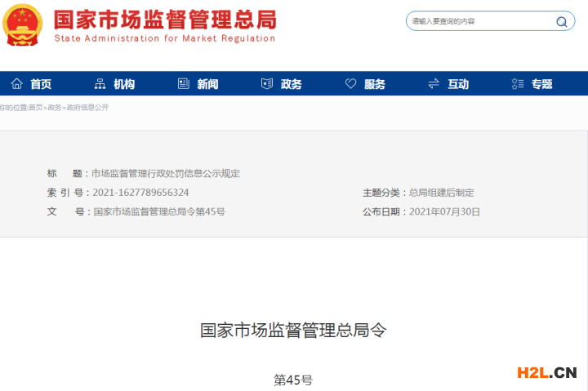The height and width of the screenshot is (391, 588).
Task: Click the red 国家市场监督管理总局 site title
Action: point(164,18)
